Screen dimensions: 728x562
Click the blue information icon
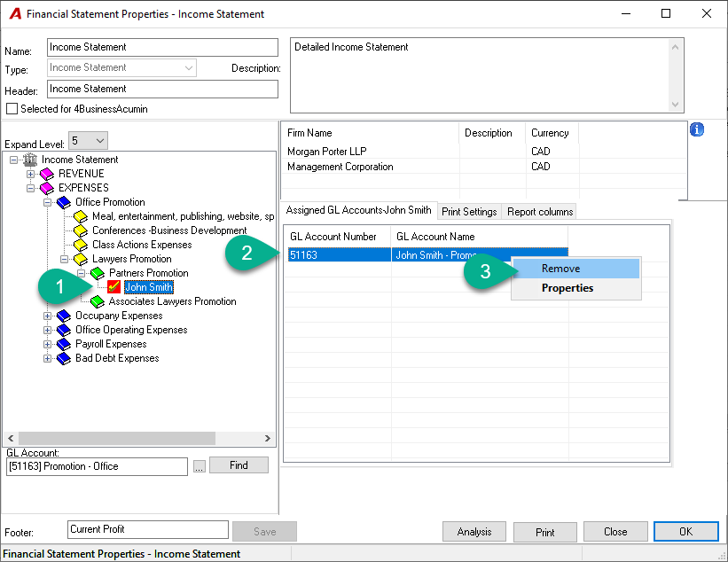[696, 129]
